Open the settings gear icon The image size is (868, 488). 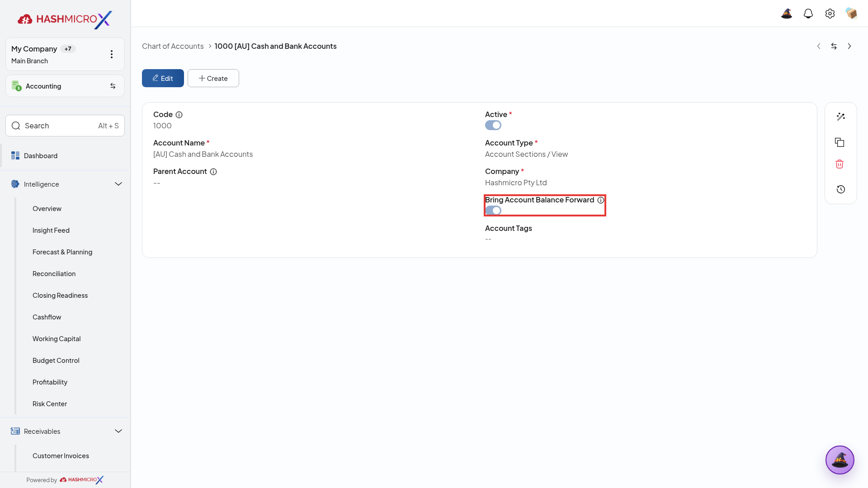830,14
